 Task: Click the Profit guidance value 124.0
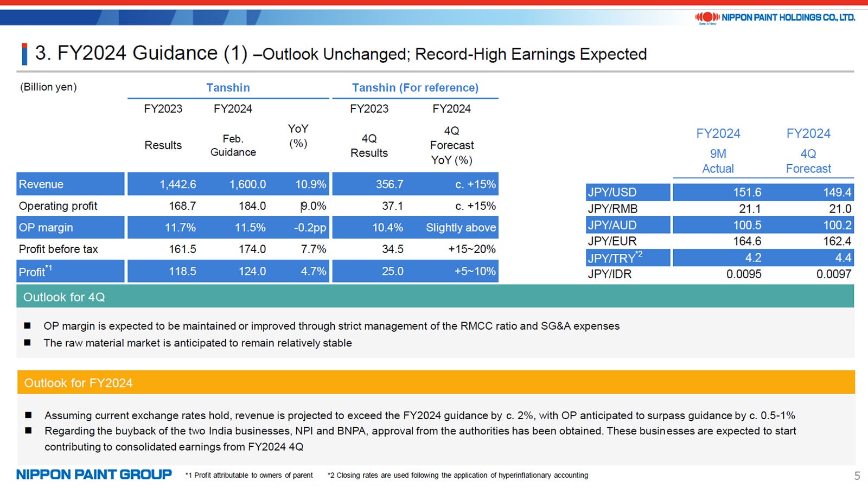252,271
